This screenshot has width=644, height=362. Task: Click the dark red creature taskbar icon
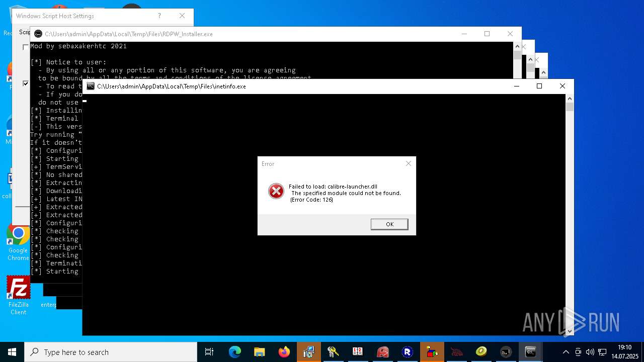(x=456, y=352)
